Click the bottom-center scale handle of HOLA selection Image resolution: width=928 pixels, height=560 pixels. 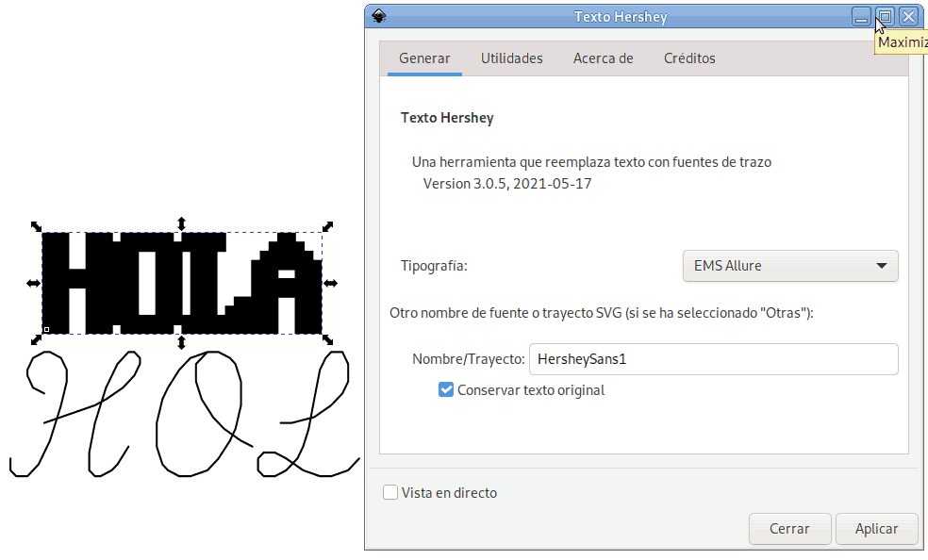tap(182, 342)
